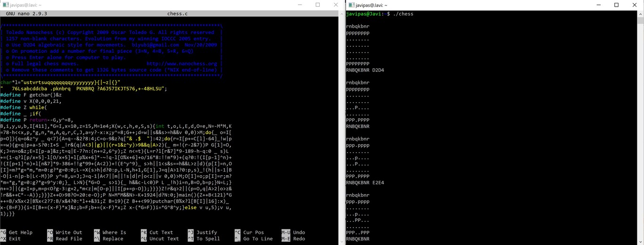Maximize the right chess terminal window
Image resolution: width=644 pixels, height=245 pixels.
(x=616, y=5)
